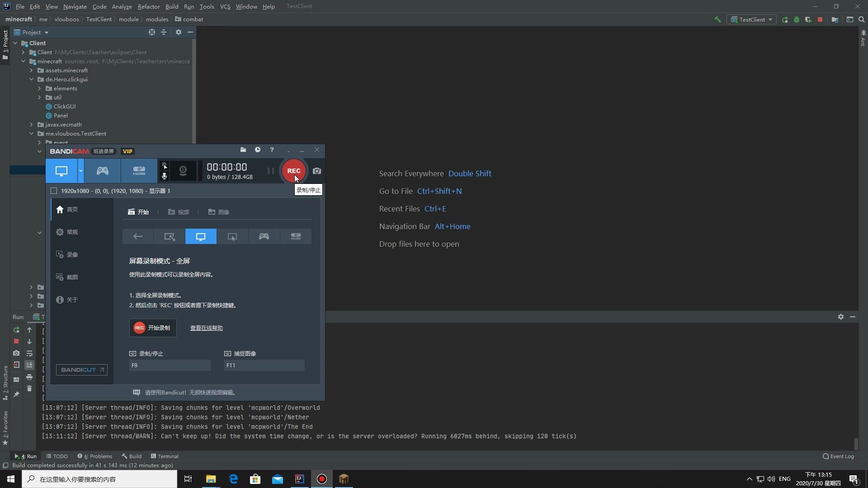Open the BANDICUT link button

click(x=82, y=370)
